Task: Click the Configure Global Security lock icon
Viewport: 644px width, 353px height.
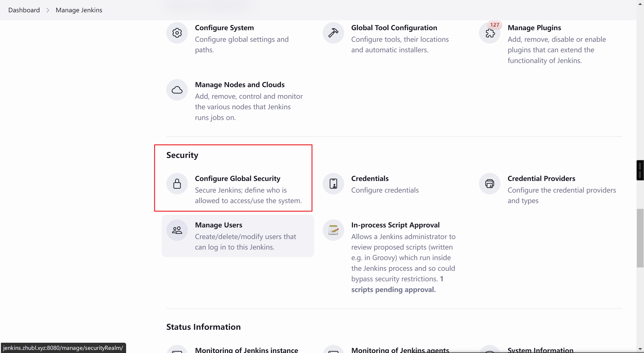Action: tap(177, 184)
